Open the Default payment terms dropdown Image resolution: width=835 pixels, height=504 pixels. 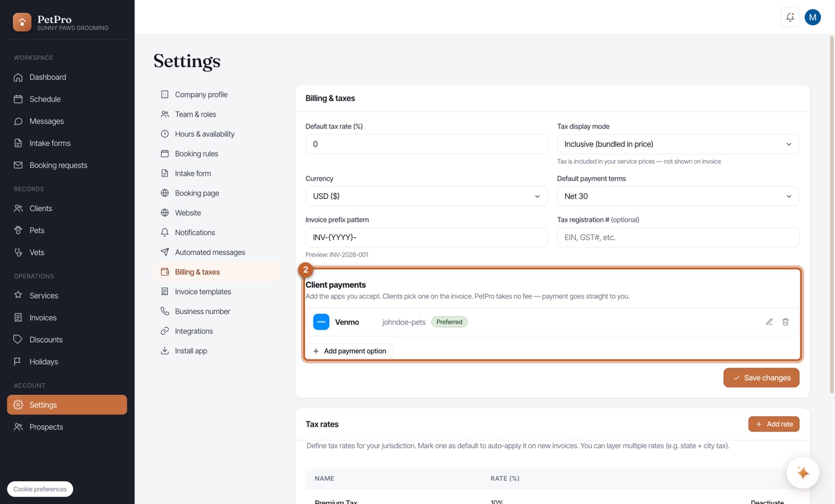pyautogui.click(x=678, y=196)
